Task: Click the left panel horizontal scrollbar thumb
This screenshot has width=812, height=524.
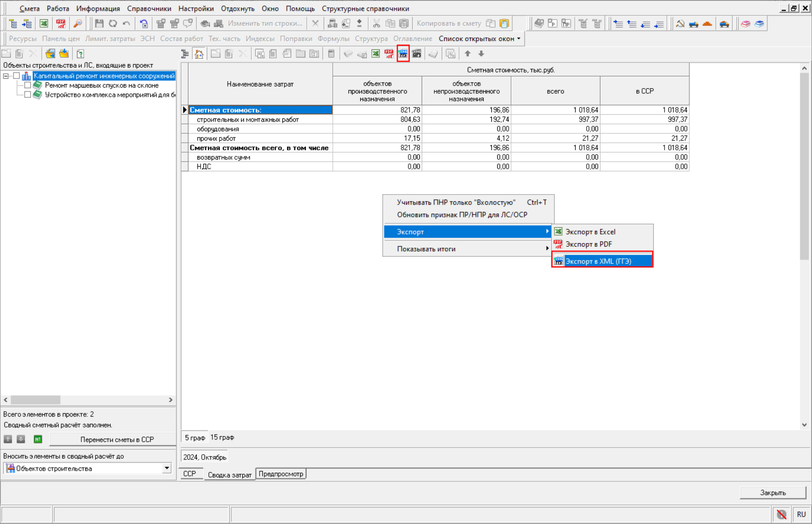Action: 35,400
